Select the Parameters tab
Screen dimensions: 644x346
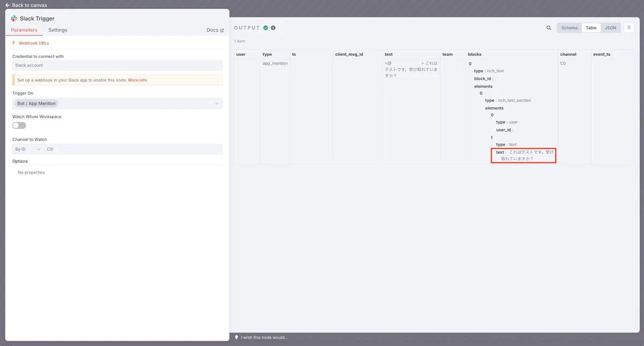click(x=24, y=30)
